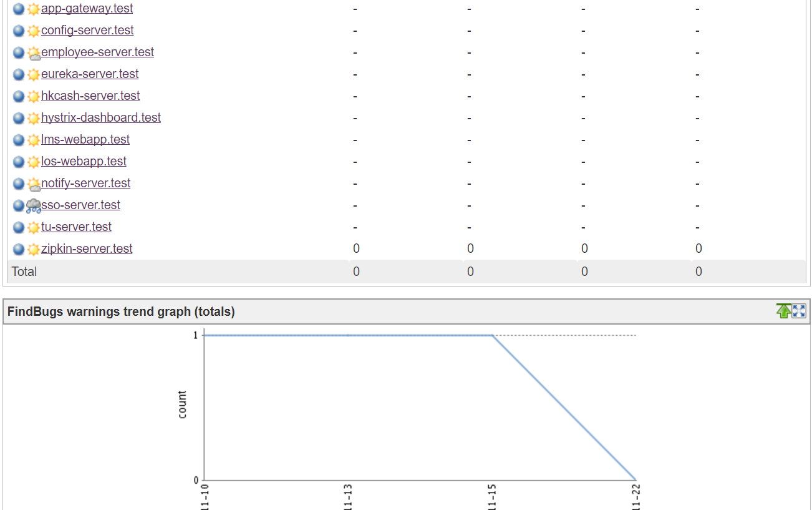Open the config-server.test job link

click(x=87, y=31)
